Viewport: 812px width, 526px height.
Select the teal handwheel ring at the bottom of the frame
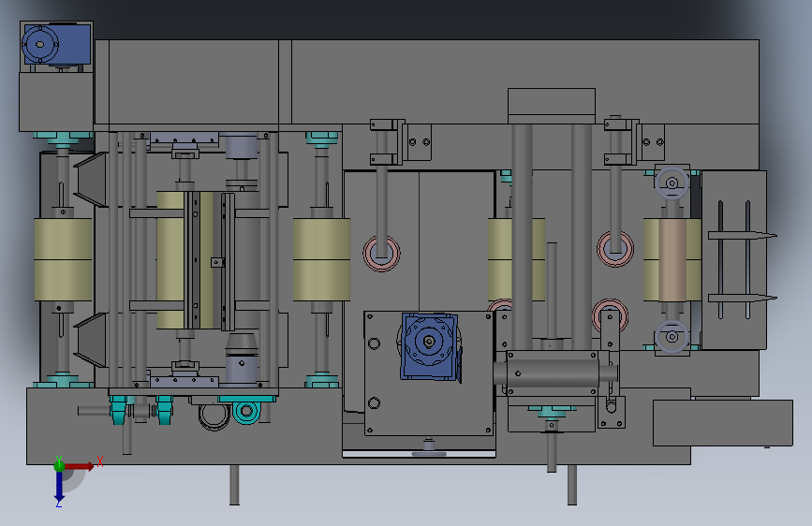click(246, 412)
